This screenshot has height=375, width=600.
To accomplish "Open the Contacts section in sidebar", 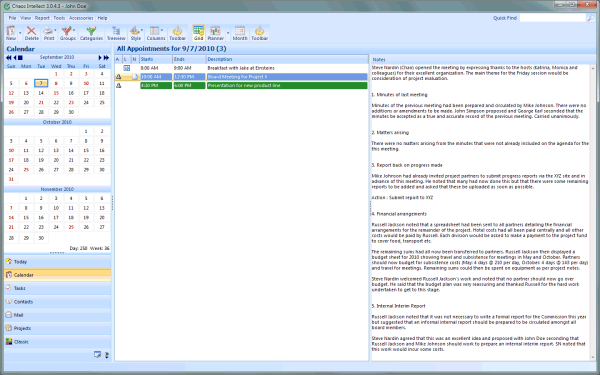I will coord(57,302).
